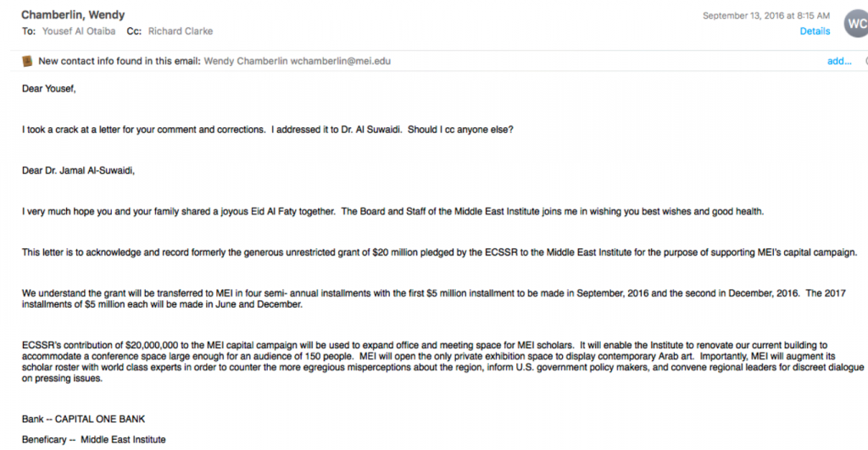
Task: Click the contact card icon beside New contact info
Action: (x=26, y=61)
